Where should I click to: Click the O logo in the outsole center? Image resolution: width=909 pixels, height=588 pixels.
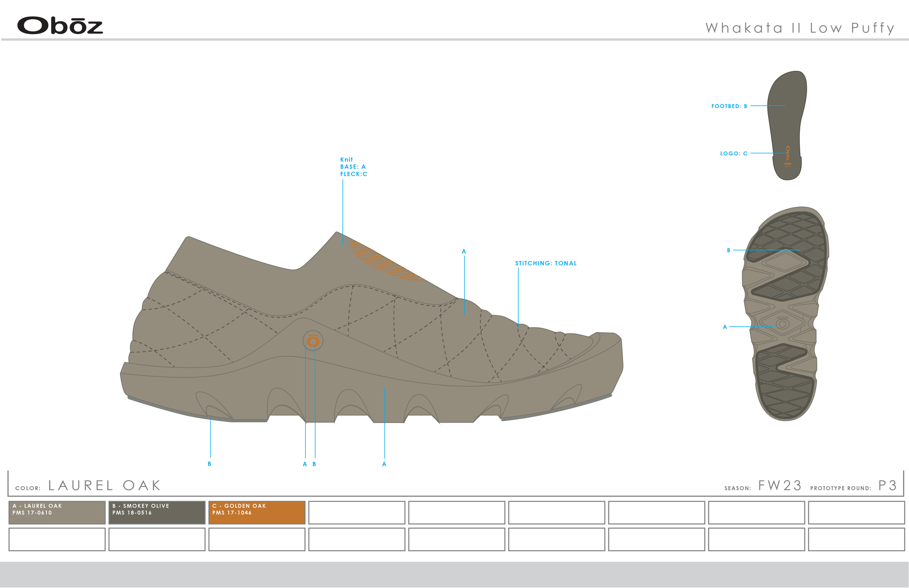pyautogui.click(x=782, y=323)
